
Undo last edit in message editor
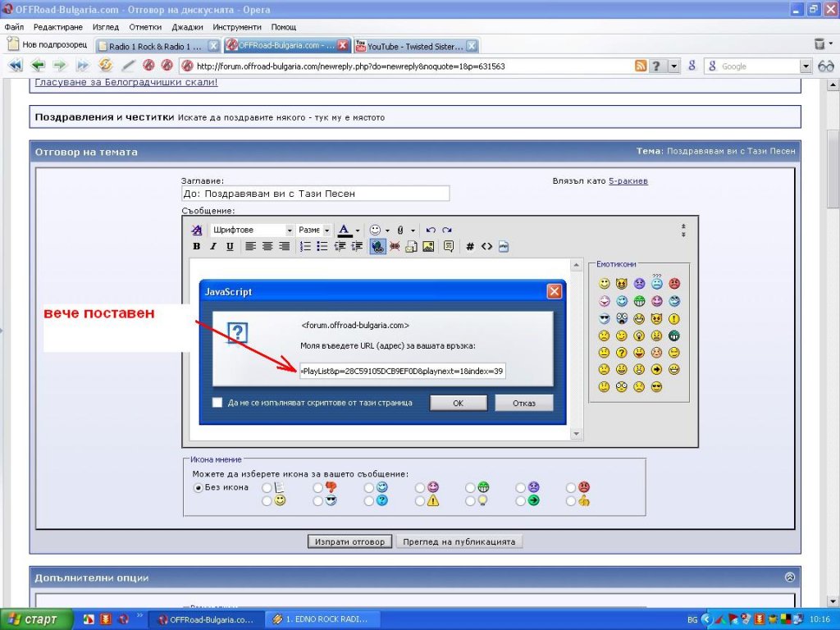point(431,230)
